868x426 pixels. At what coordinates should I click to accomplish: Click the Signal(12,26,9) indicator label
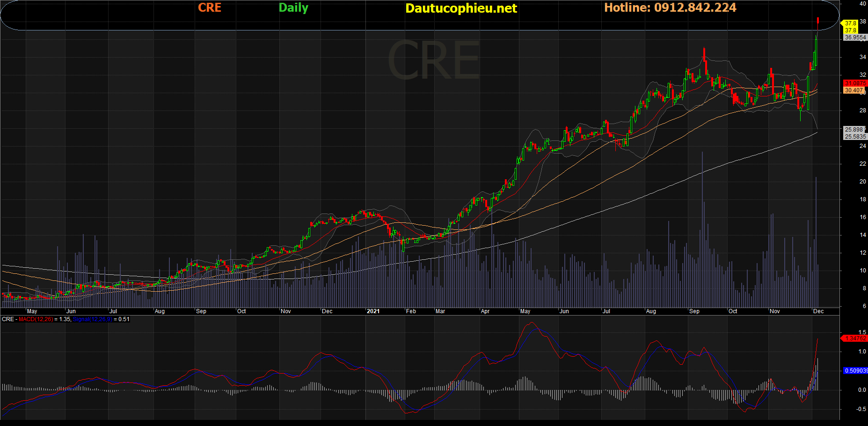(x=92, y=319)
